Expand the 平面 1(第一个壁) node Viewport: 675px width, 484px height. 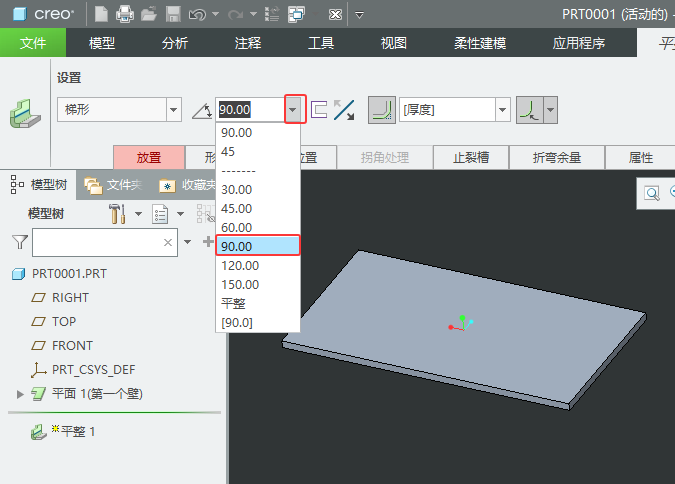(20, 394)
